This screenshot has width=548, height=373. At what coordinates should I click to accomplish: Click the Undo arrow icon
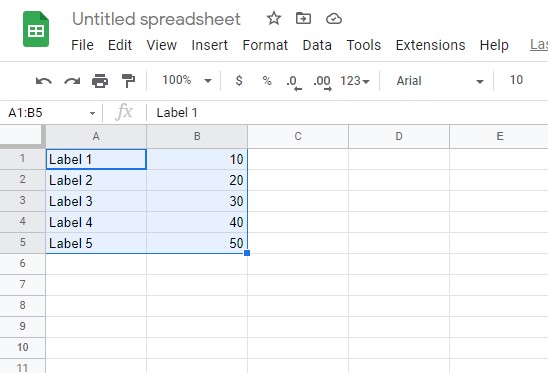point(44,81)
